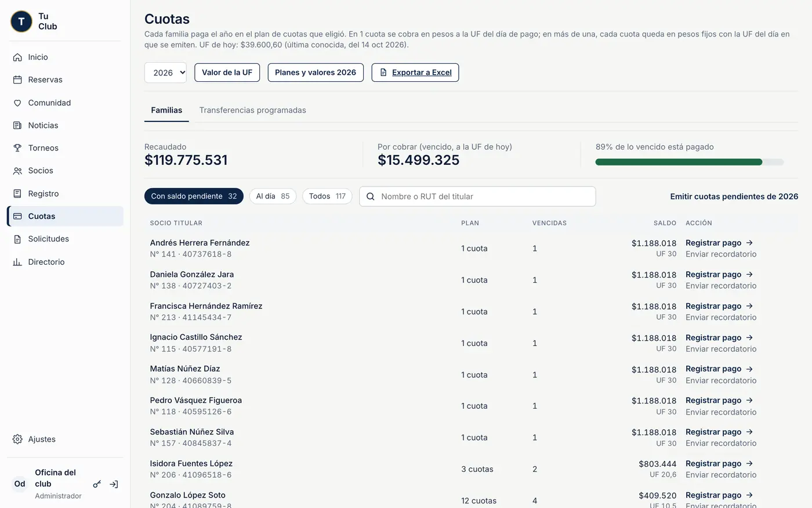
Task: Export the list with Exportar a Excel
Action: (x=415, y=73)
